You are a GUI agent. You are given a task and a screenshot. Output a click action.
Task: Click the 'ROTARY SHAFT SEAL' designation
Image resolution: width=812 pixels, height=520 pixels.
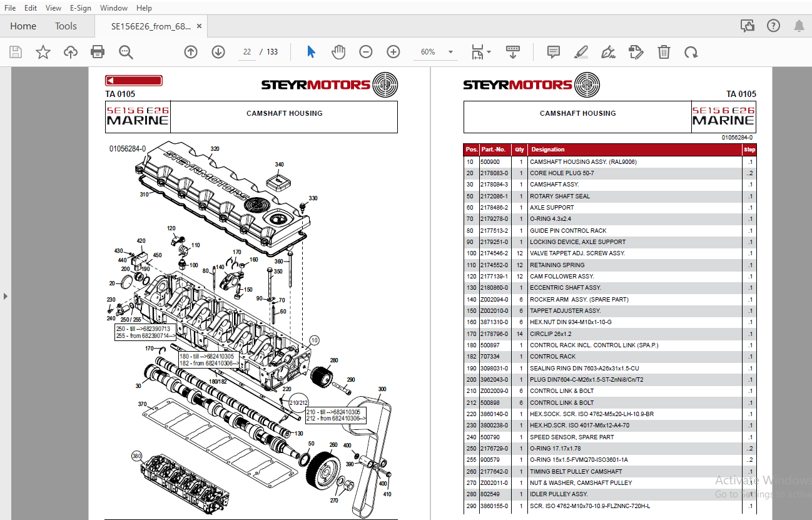pyautogui.click(x=560, y=196)
